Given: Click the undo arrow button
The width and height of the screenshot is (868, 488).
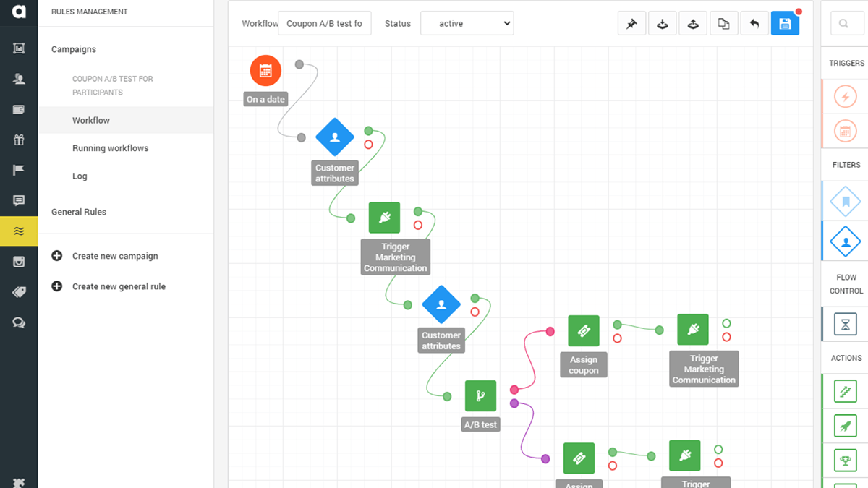Looking at the screenshot, I should pos(754,23).
